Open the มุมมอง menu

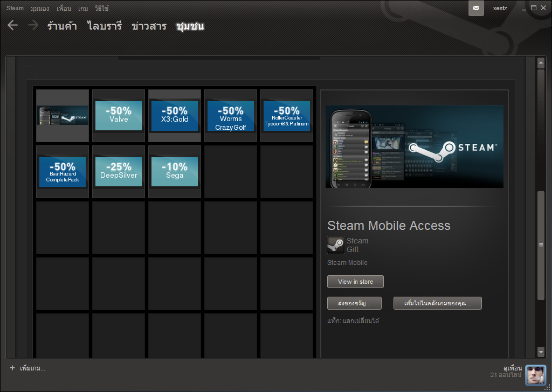(x=40, y=8)
